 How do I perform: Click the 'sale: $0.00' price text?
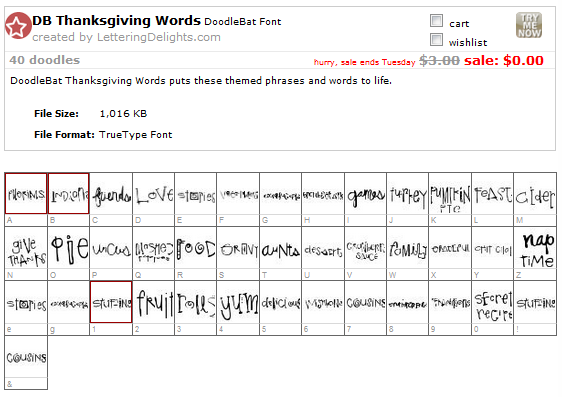pyautogui.click(x=504, y=60)
